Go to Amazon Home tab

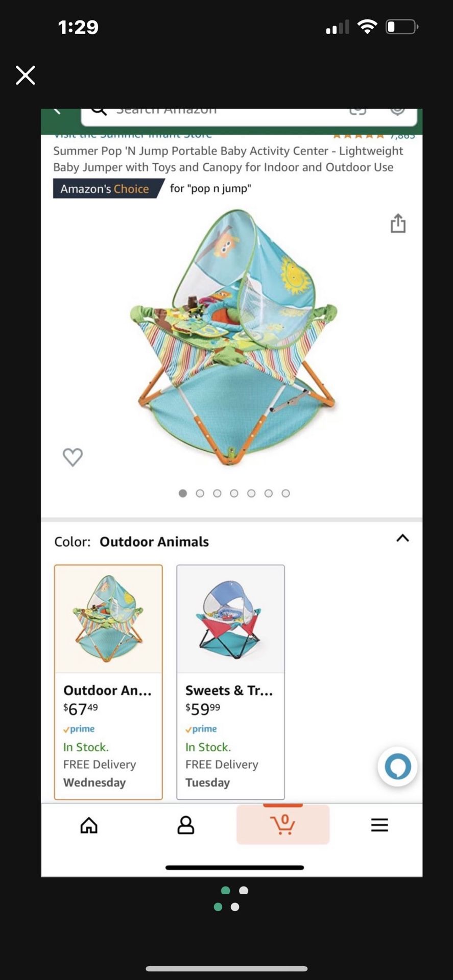click(89, 825)
